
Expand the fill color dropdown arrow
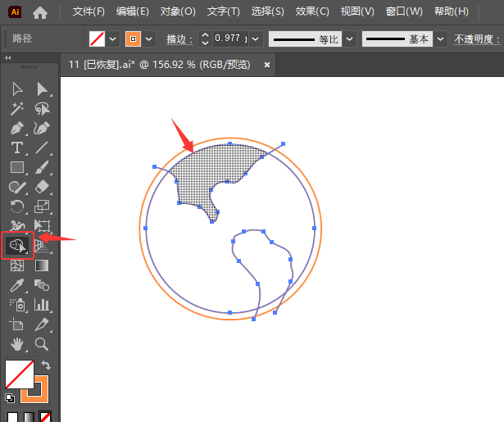click(x=112, y=39)
